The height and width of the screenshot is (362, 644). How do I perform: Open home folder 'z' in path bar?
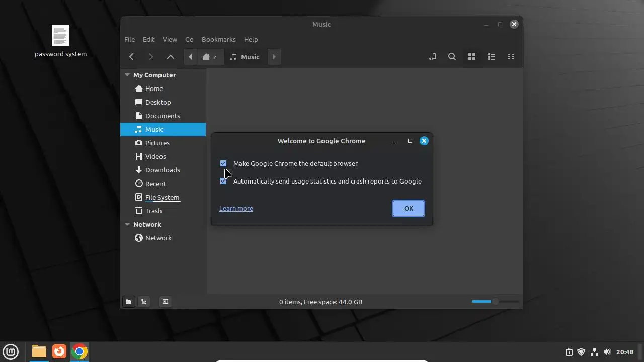(209, 57)
